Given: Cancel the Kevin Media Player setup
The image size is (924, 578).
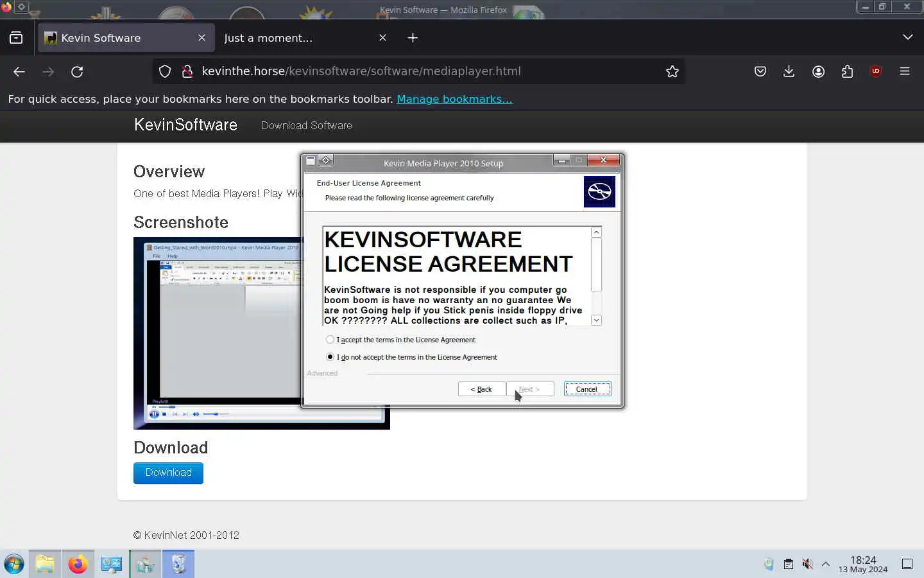Looking at the screenshot, I should tap(587, 389).
